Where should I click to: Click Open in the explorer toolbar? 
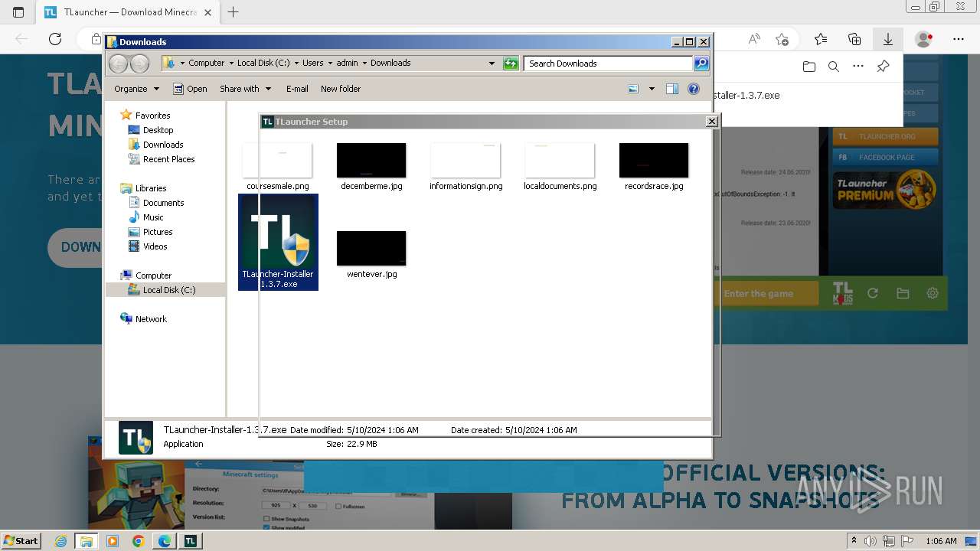tap(190, 89)
